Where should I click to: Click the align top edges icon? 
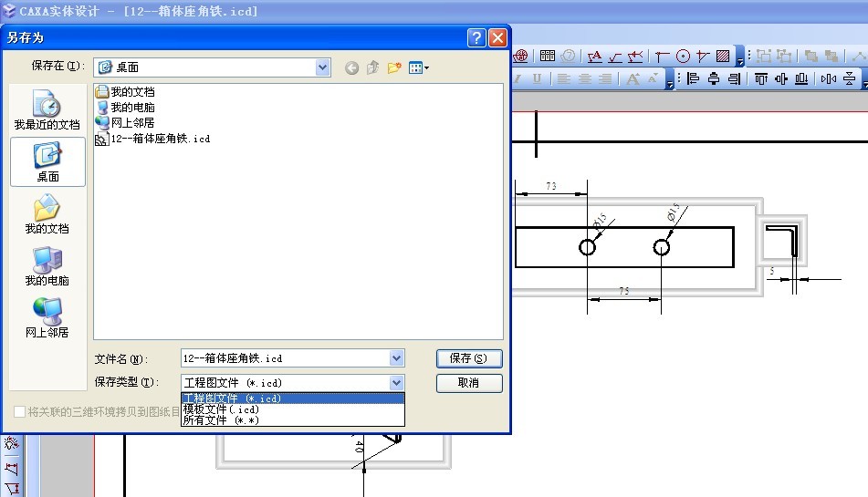pyautogui.click(x=761, y=79)
